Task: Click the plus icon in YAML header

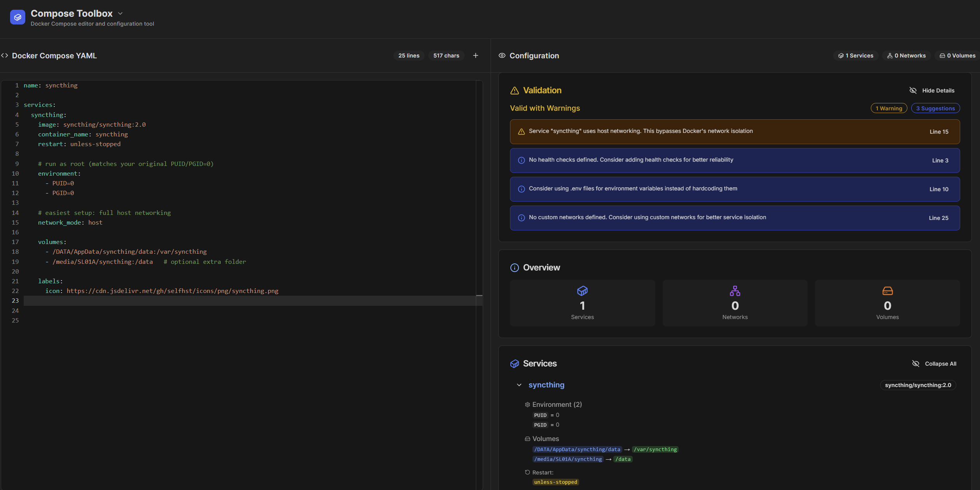Action: coord(475,56)
